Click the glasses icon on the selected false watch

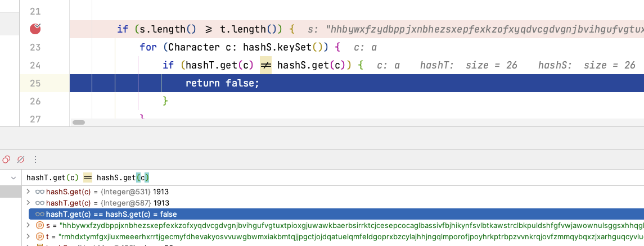[x=40, y=214]
